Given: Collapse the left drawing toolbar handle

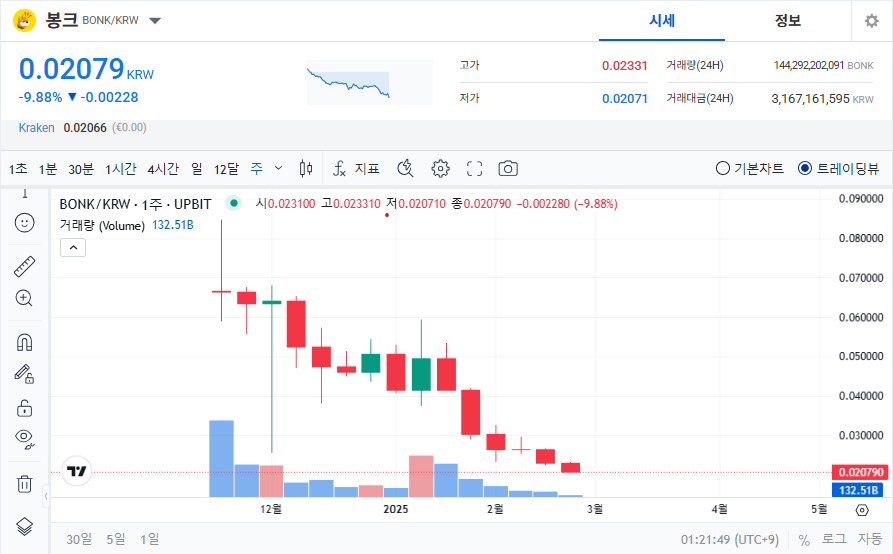Looking at the screenshot, I should click(46, 496).
